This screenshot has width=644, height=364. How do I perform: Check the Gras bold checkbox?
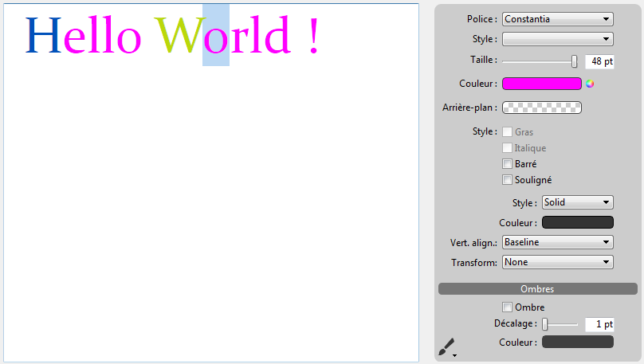507,132
